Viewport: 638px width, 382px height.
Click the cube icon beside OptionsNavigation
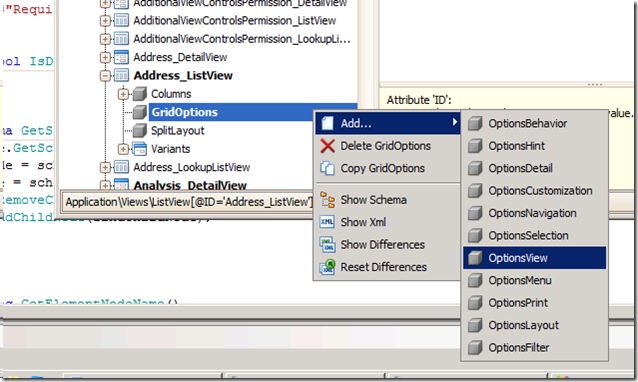(x=475, y=213)
